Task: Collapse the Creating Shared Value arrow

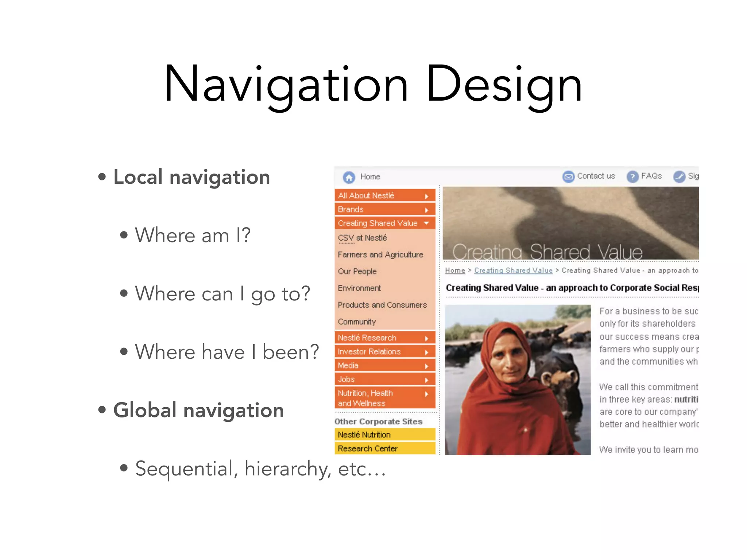Action: [x=426, y=223]
